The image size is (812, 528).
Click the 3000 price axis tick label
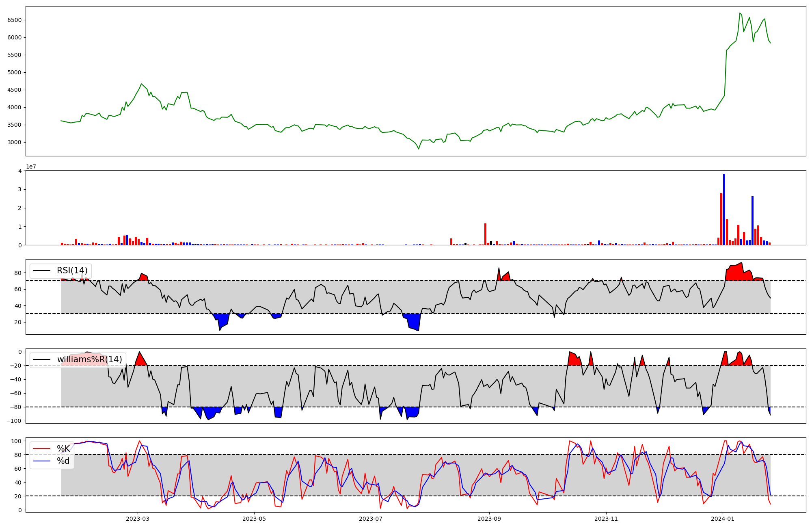pyautogui.click(x=15, y=143)
